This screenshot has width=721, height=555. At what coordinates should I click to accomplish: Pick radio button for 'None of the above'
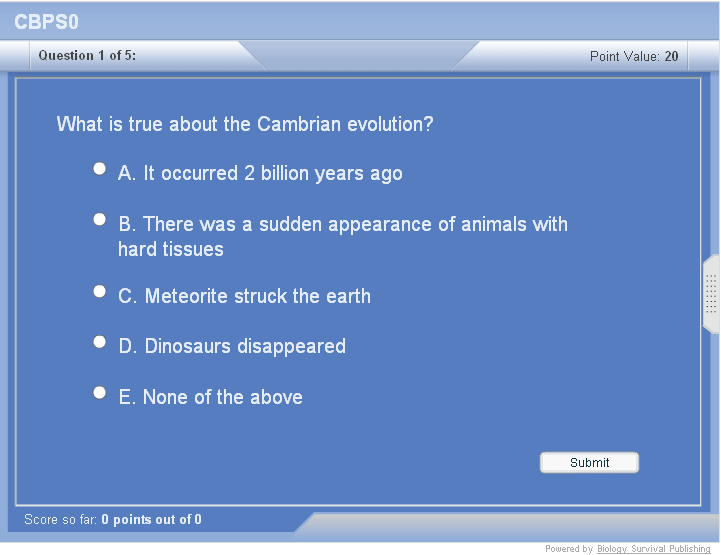click(x=100, y=393)
